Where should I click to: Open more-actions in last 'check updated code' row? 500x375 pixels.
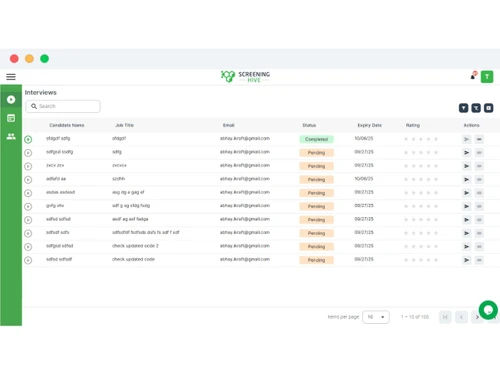pos(479,260)
